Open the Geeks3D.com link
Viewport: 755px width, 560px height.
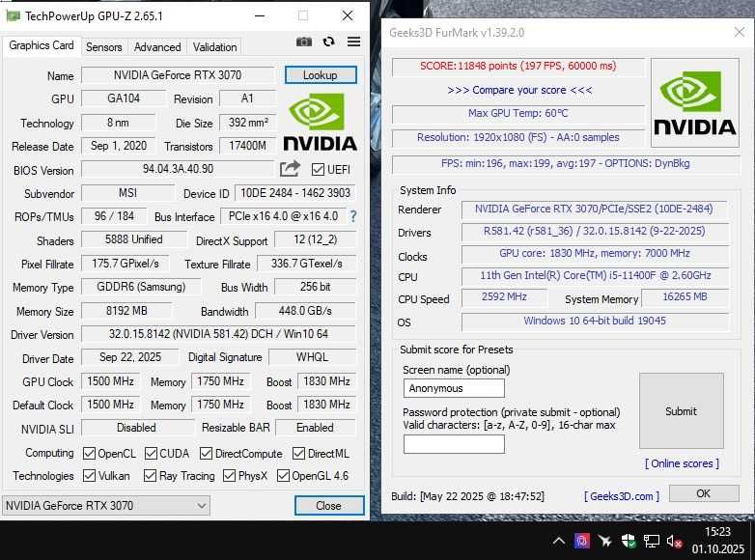(x=622, y=496)
